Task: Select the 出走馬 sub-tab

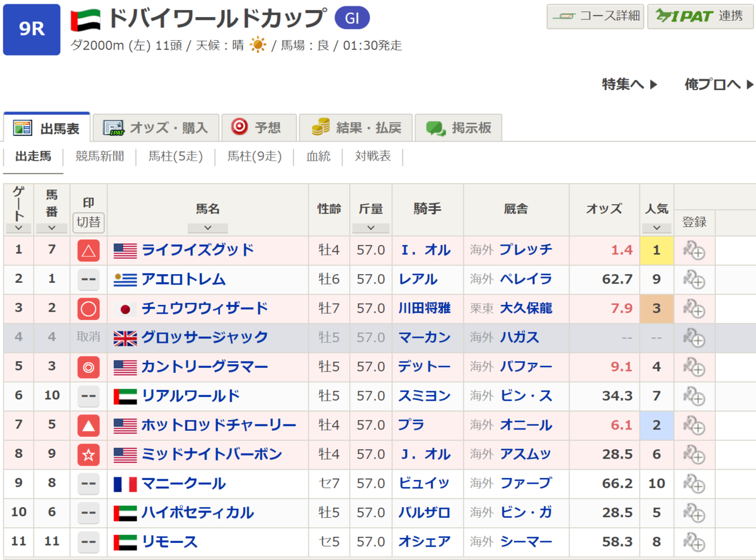Action: point(33,157)
